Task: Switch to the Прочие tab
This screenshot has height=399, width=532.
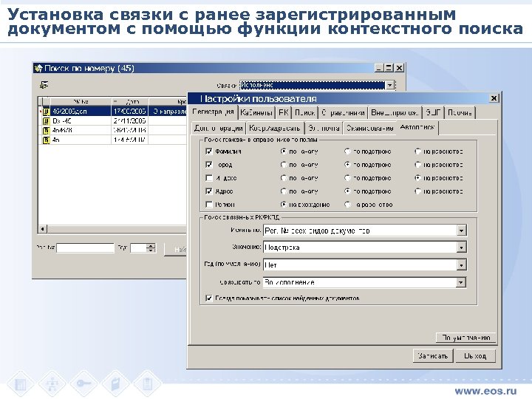Action: [x=460, y=112]
